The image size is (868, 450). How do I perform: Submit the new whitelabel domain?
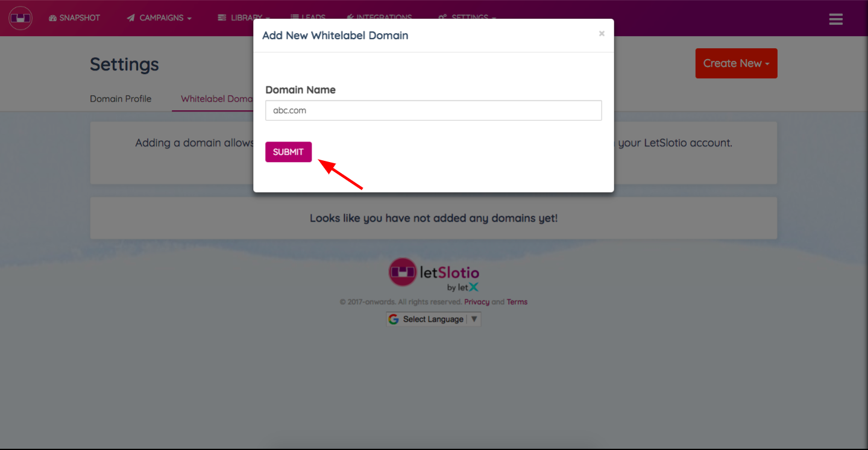point(288,152)
